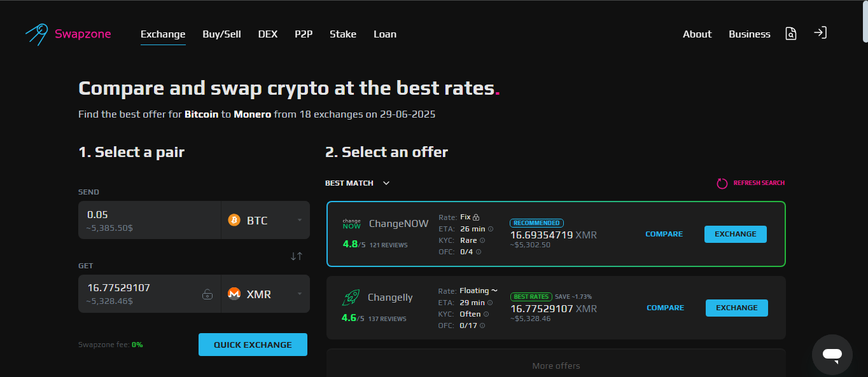Click Exchange button for Changelly offer
This screenshot has height=377, width=868.
tap(737, 308)
